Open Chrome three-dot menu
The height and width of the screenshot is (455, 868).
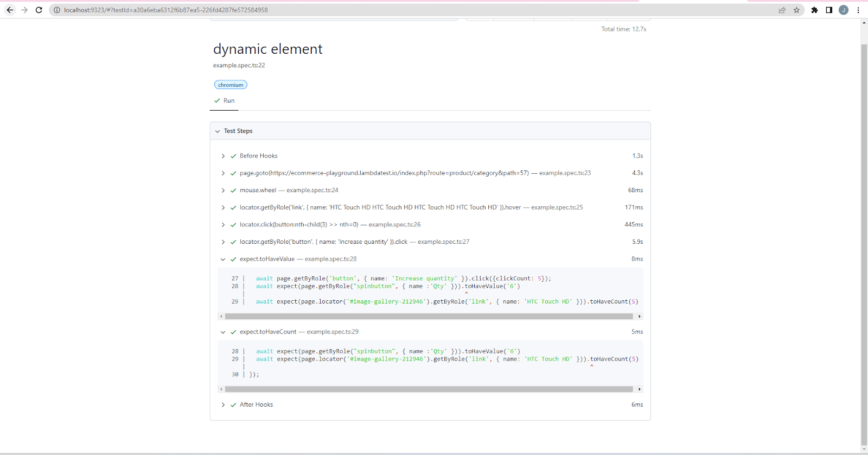tap(858, 10)
